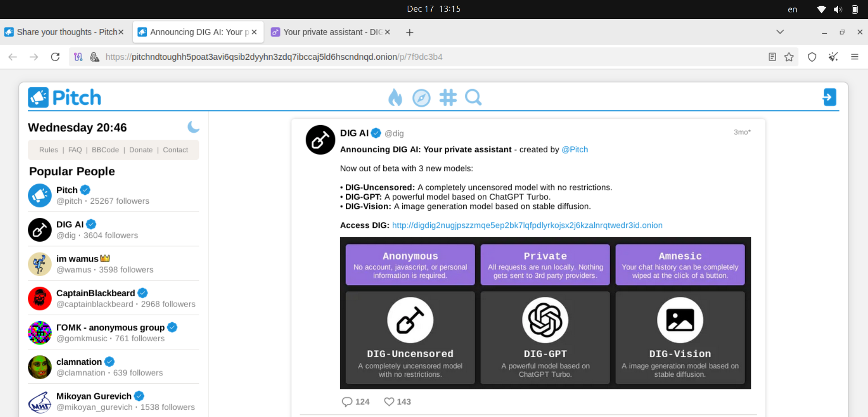Screen dimensions: 868x417
Task: Expand the list all tabs chevron
Action: pos(780,32)
